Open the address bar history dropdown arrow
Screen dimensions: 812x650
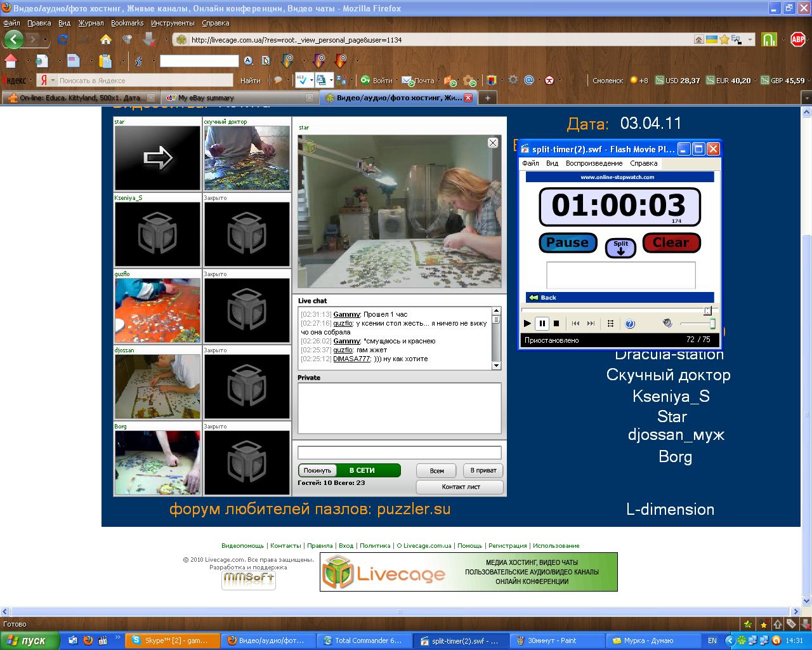[750, 39]
